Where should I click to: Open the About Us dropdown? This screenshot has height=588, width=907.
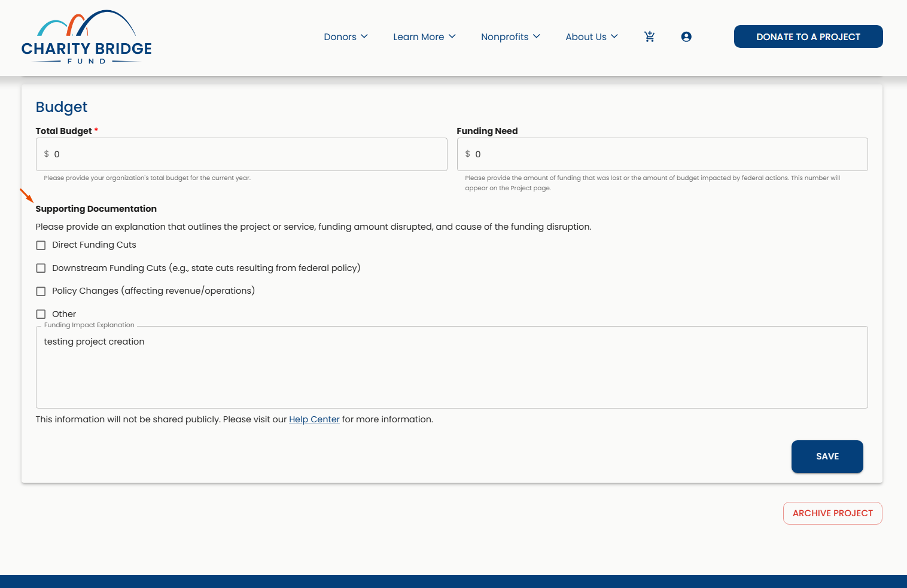point(592,36)
